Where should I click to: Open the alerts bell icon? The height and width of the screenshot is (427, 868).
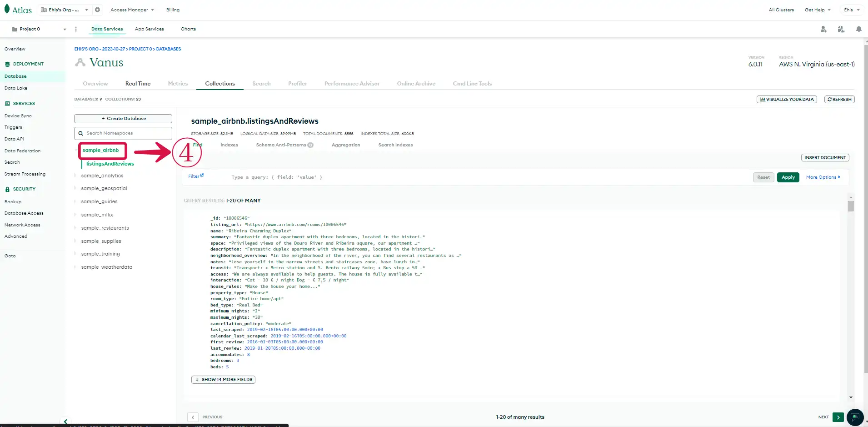(x=858, y=29)
